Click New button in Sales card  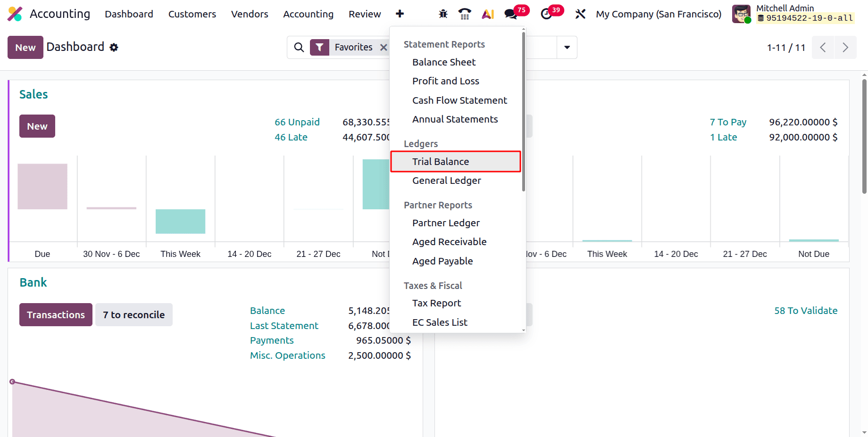click(37, 126)
